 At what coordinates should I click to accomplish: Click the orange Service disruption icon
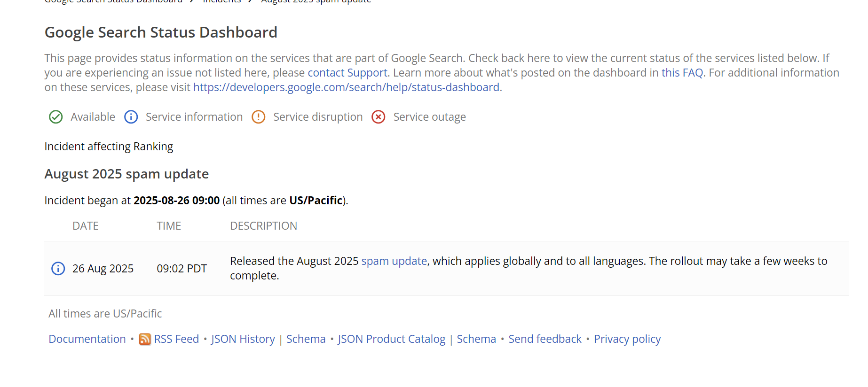259,117
